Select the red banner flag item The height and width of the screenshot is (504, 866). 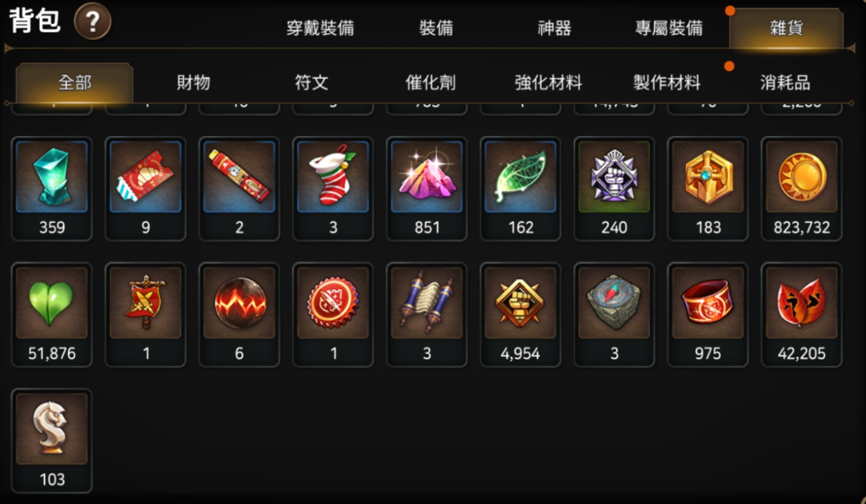pos(145,315)
